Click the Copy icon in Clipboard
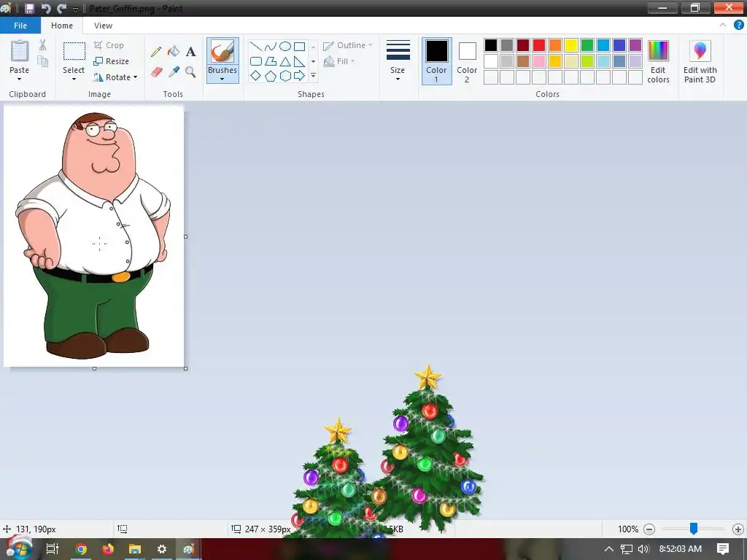This screenshot has width=747, height=560. (x=43, y=61)
